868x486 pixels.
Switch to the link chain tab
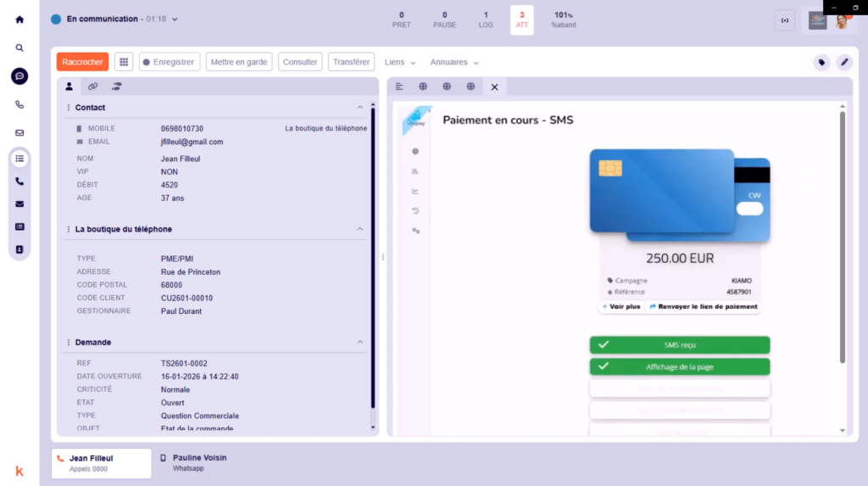coord(93,87)
